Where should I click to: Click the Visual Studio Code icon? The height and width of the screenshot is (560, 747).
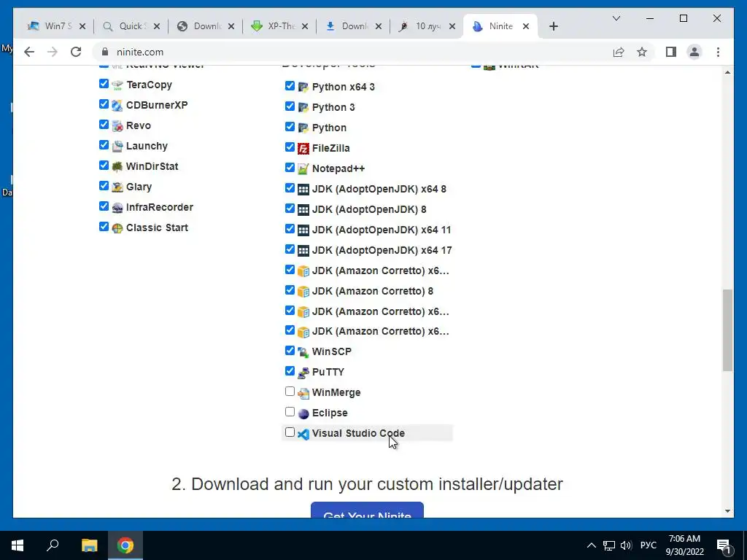(303, 434)
